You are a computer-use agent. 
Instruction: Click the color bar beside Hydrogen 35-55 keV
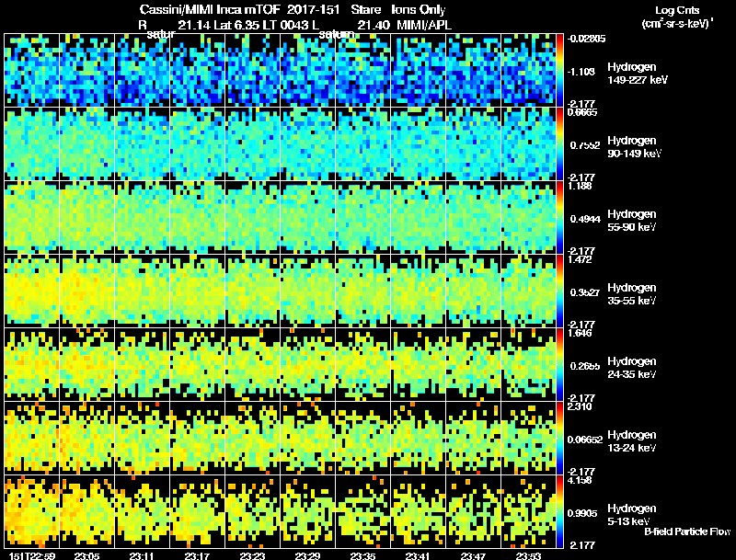click(x=559, y=291)
